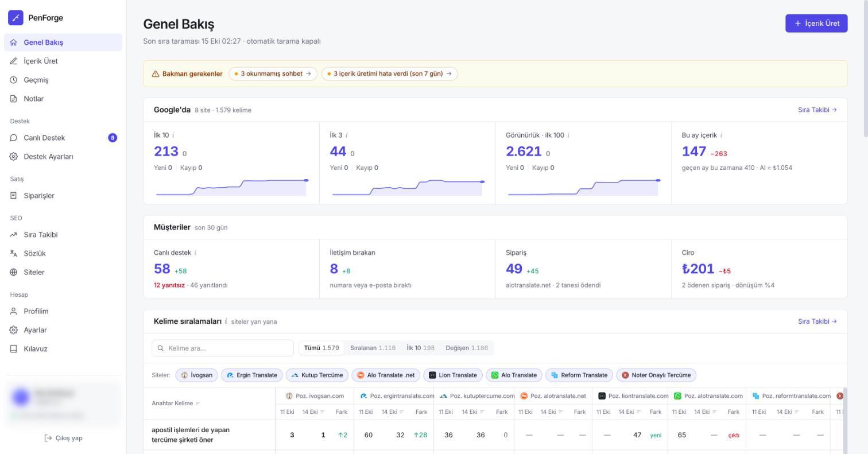The width and height of the screenshot is (868, 454).
Task: Toggle the Reform Translate site chip
Action: [579, 375]
